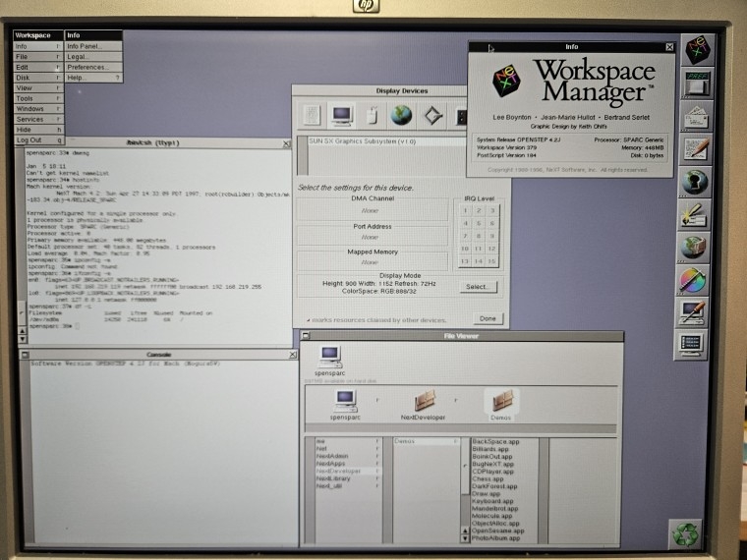Launch Terminal from the dock's monitor icon
Image resolution: width=747 pixels, height=560 pixels.
pos(691,345)
